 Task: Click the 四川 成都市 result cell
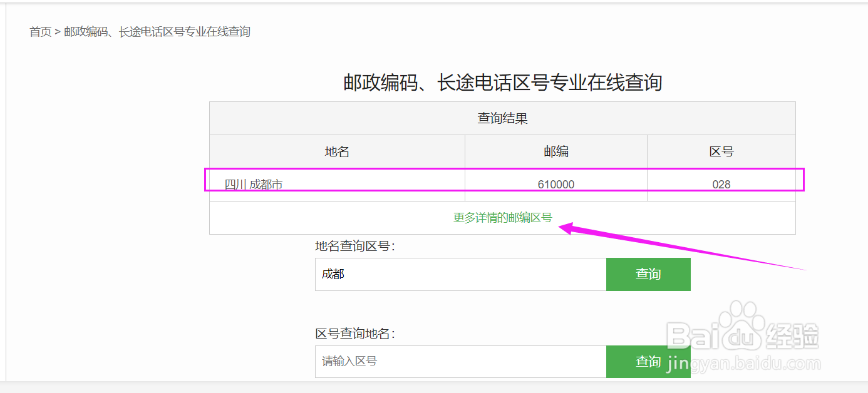coord(254,185)
